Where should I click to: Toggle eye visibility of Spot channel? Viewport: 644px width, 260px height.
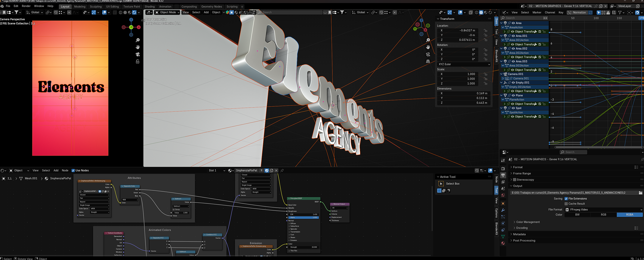click(x=513, y=108)
